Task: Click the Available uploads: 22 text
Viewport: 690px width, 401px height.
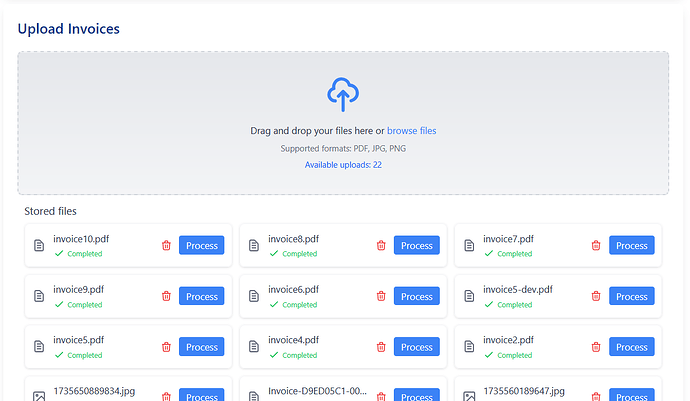Action: (x=343, y=165)
